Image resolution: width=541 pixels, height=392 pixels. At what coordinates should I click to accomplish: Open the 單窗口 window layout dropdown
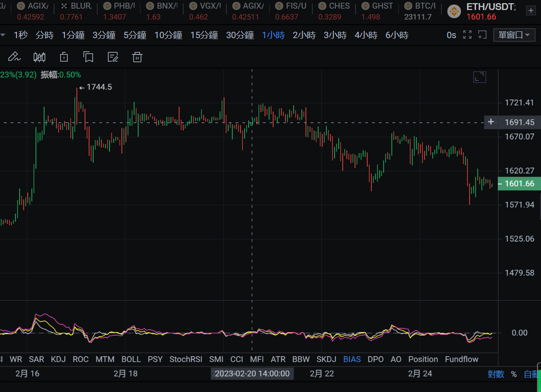514,35
